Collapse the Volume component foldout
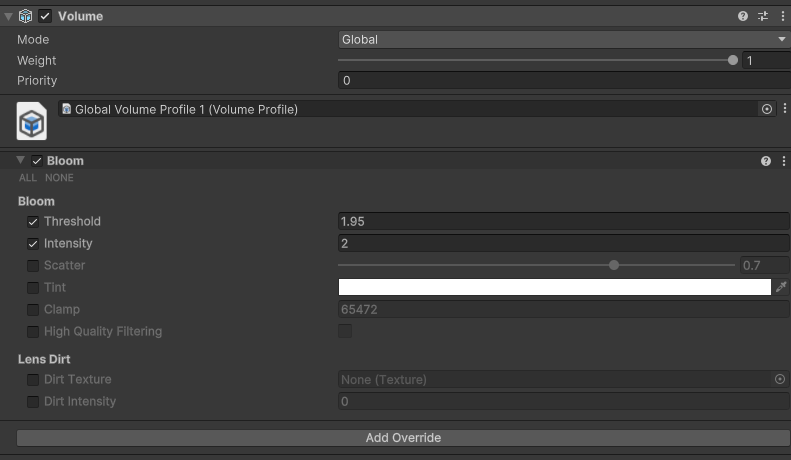This screenshot has width=791, height=460. [8, 16]
